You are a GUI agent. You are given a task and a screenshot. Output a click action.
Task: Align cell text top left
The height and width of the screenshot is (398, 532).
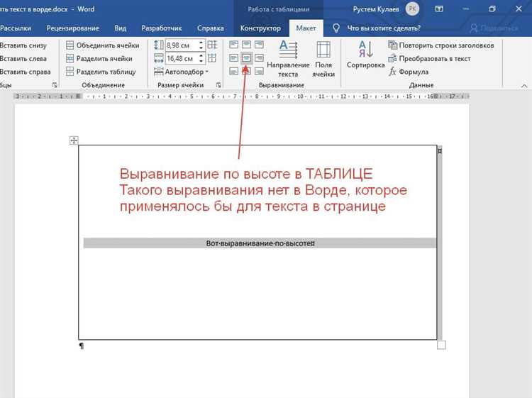click(x=234, y=45)
